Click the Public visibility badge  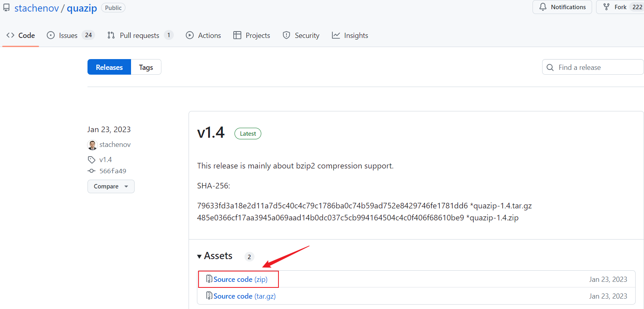click(x=113, y=8)
